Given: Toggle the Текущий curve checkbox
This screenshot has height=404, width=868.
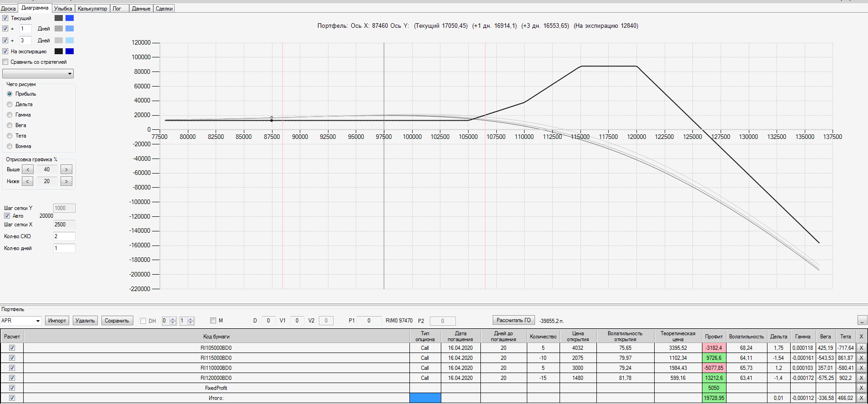Looking at the screenshot, I should click(x=5, y=18).
